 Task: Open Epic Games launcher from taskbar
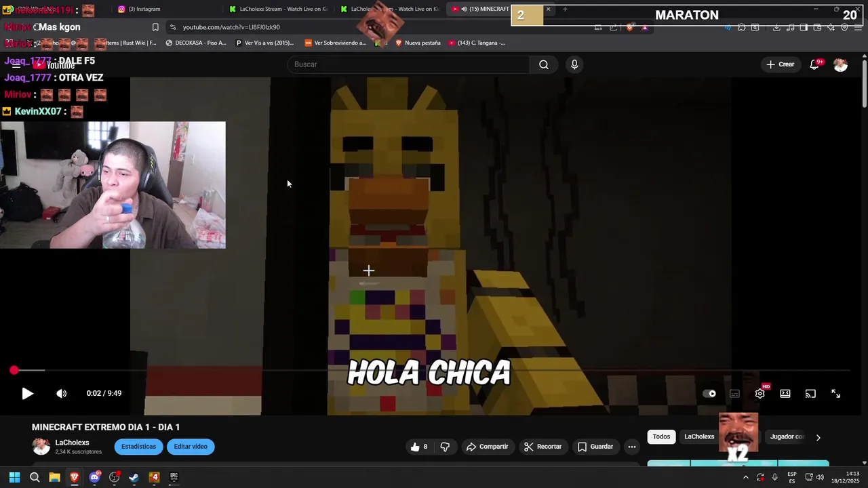pos(174,477)
